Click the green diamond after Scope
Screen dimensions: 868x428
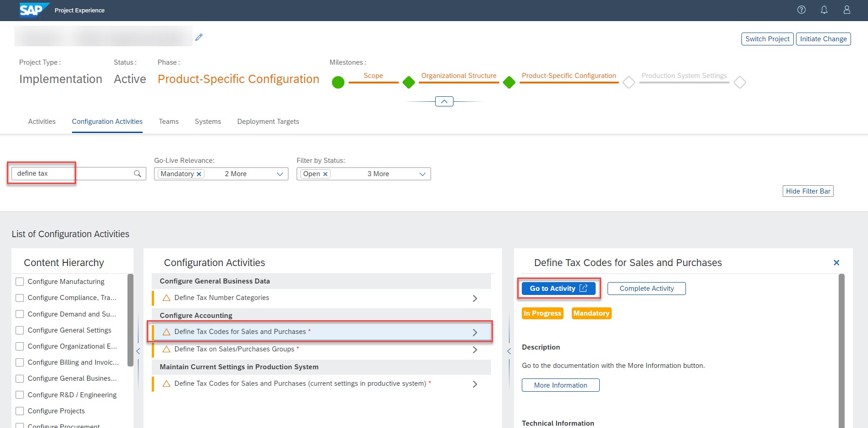coord(409,83)
